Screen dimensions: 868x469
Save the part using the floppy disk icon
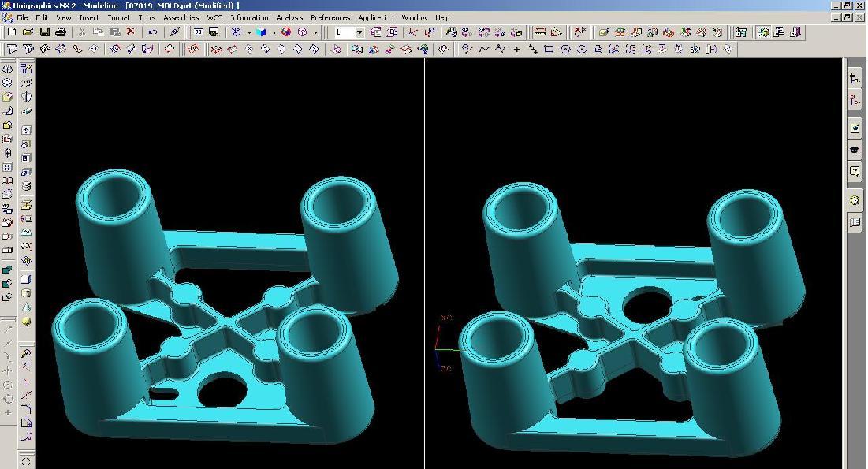[x=45, y=32]
